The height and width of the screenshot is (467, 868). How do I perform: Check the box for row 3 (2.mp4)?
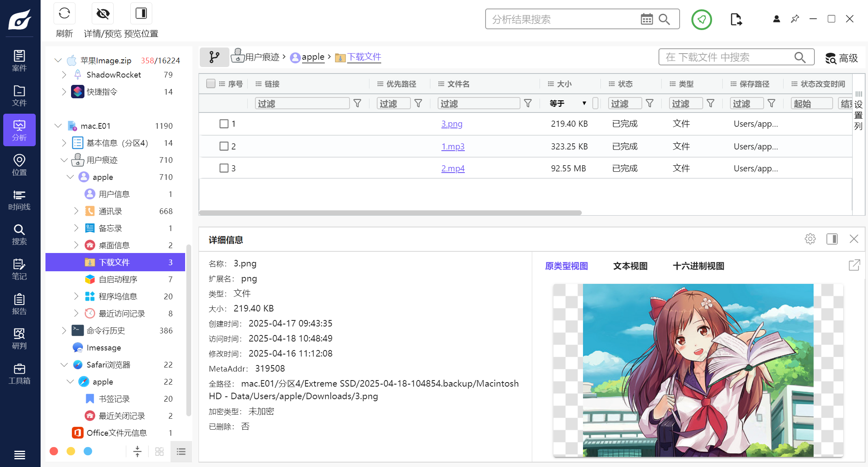224,168
